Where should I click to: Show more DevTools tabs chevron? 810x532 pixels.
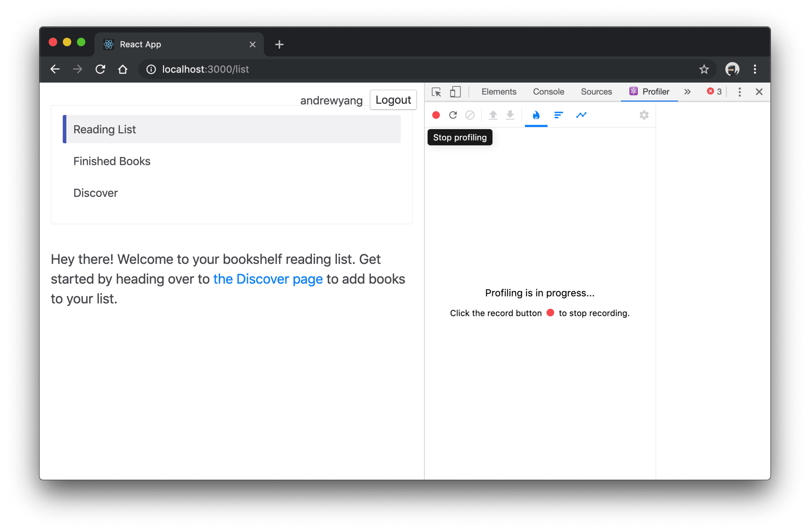tap(687, 92)
